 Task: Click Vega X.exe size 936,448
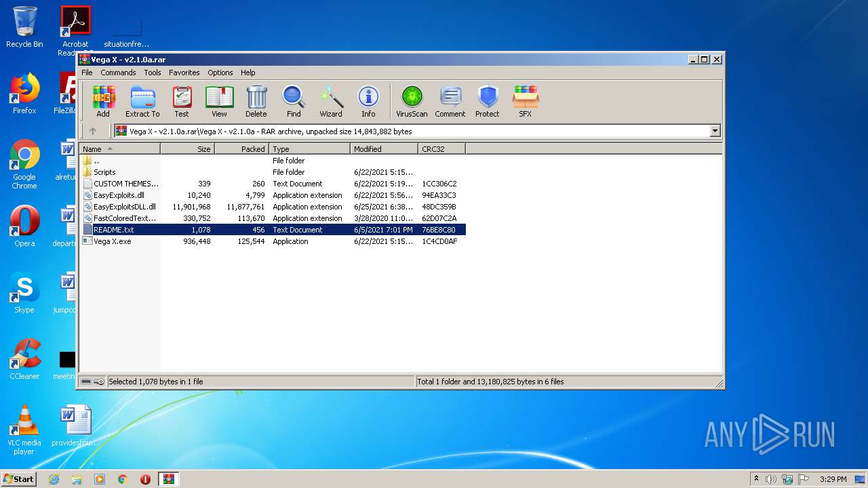point(197,241)
